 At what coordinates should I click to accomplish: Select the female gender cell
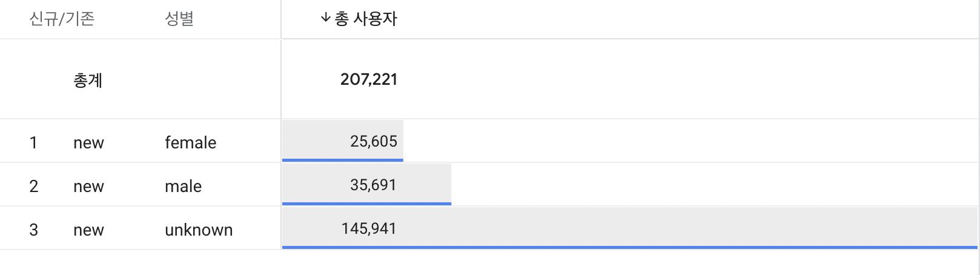(x=190, y=142)
